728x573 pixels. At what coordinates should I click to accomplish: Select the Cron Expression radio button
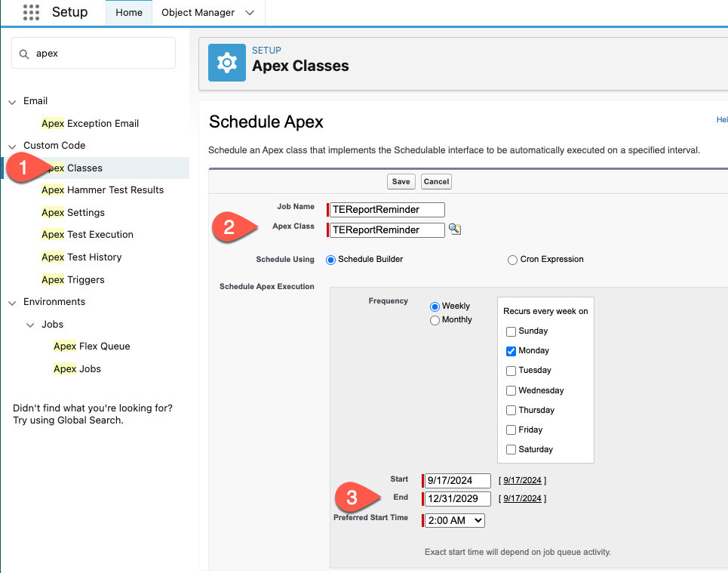pyautogui.click(x=512, y=260)
